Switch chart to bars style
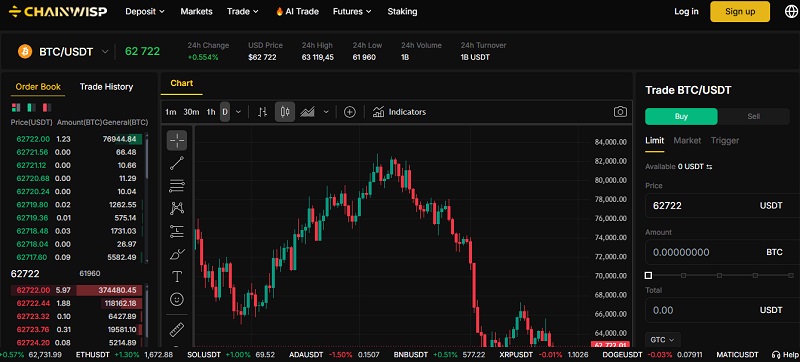The width and height of the screenshot is (800, 362). coord(262,112)
